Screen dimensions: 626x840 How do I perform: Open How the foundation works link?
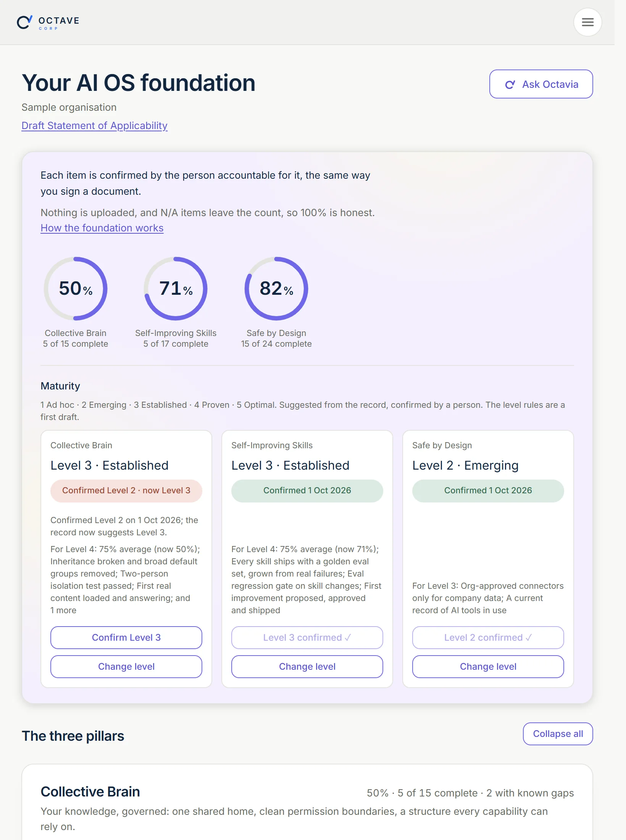point(102,228)
